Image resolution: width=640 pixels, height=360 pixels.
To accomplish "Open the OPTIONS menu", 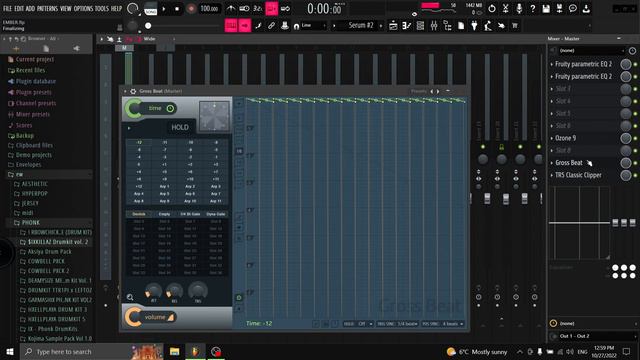I will (x=83, y=8).
